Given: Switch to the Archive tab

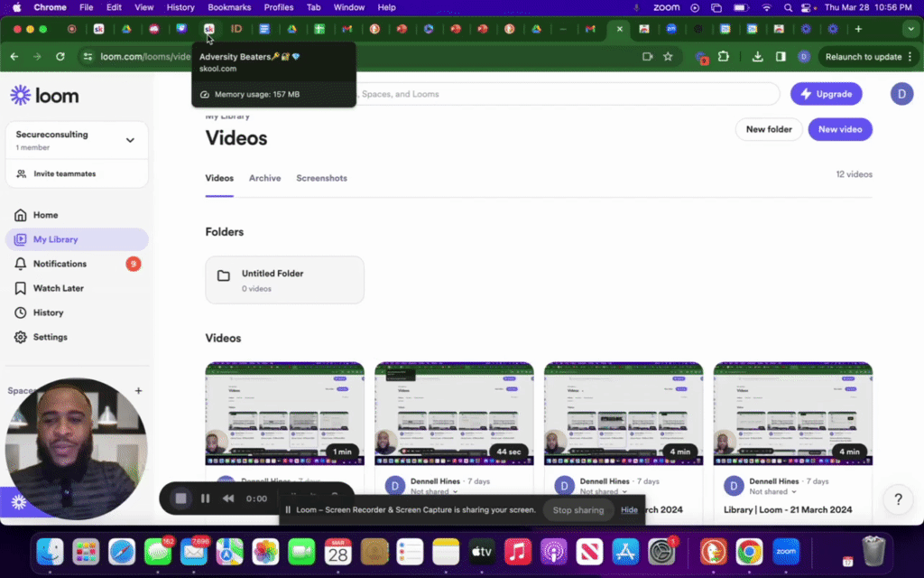Looking at the screenshot, I should click(264, 178).
